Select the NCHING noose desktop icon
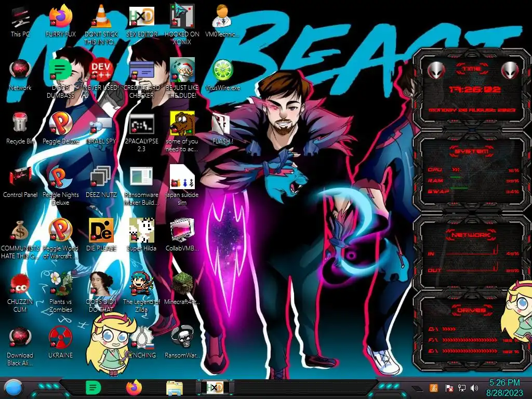This screenshot has width=532, height=399. tap(142, 343)
